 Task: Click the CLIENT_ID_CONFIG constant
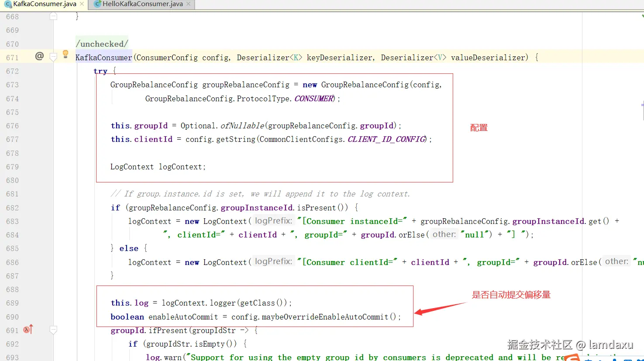point(386,139)
